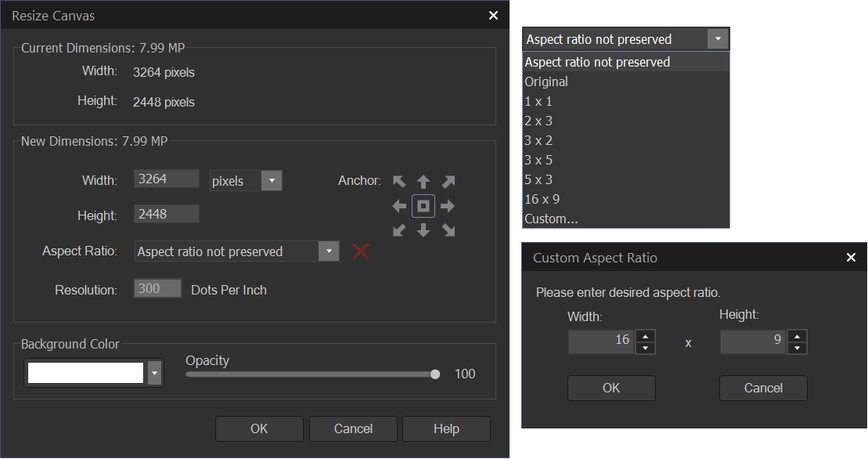Increase custom ratio Width with up stepper
This screenshot has height=459, width=868.
pos(645,336)
